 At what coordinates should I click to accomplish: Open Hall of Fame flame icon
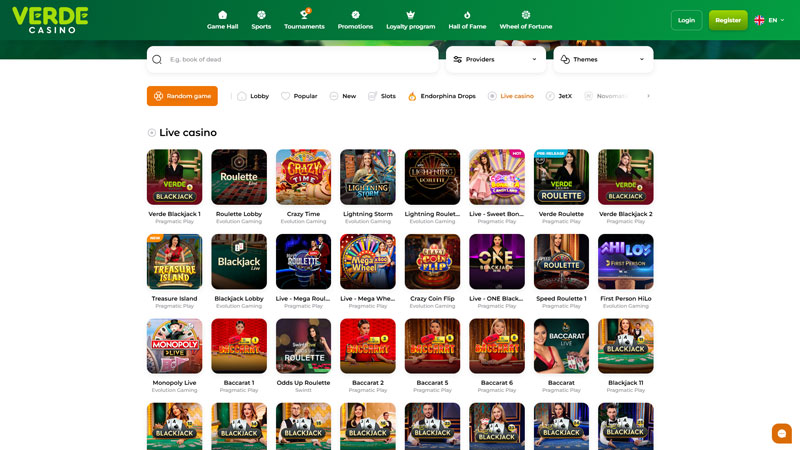[467, 15]
